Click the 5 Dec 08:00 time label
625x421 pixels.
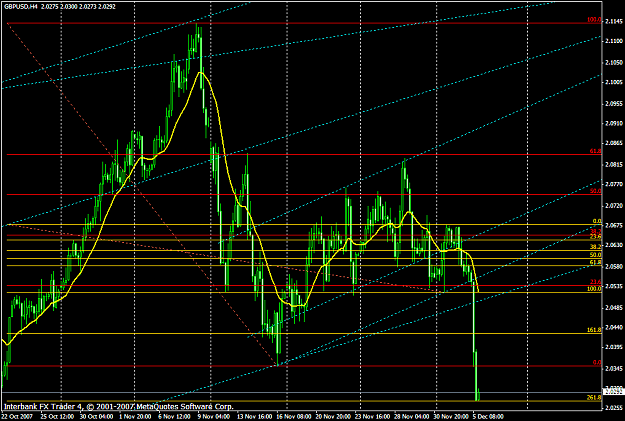tap(488, 416)
